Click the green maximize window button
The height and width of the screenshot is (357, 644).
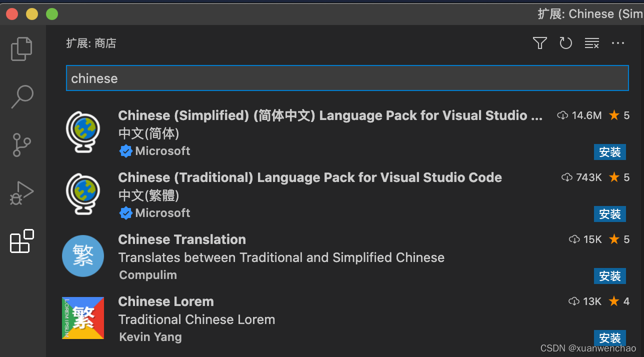pos(52,14)
